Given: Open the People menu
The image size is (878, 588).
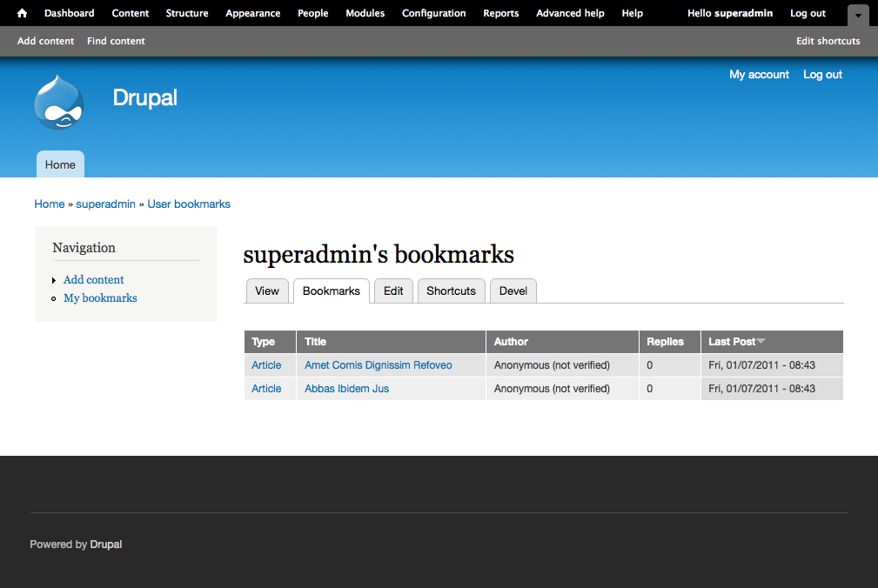Looking at the screenshot, I should 313,13.
